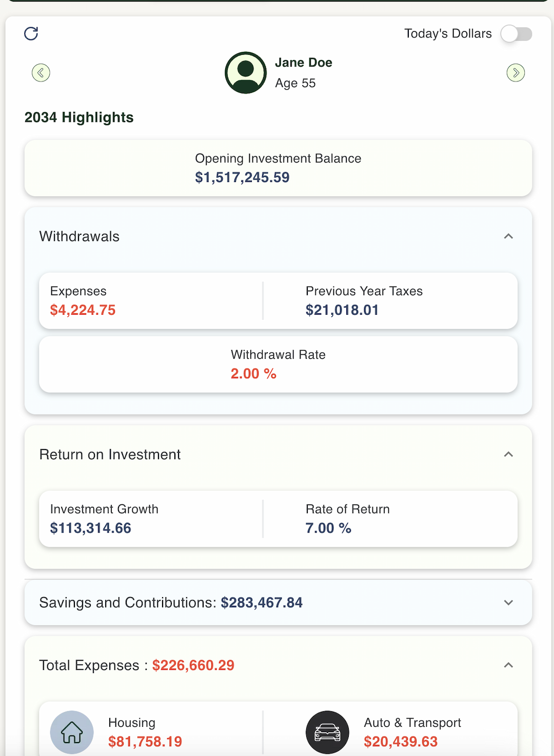Click the Expenses amount $4,224.75
The width and height of the screenshot is (554, 756).
(83, 310)
